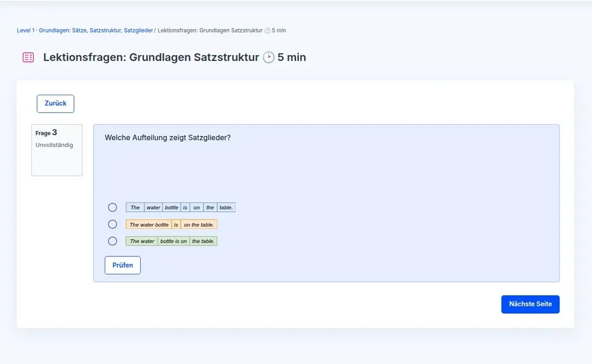Click the small clock icon in breadcrumb
Screen dimensions: 592x364
click(x=267, y=30)
